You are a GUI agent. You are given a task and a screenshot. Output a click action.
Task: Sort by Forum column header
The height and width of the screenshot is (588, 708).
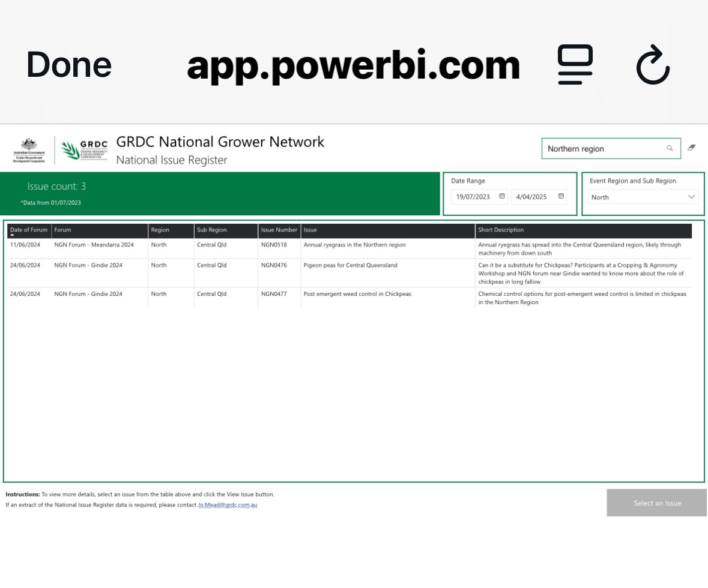[99, 230]
